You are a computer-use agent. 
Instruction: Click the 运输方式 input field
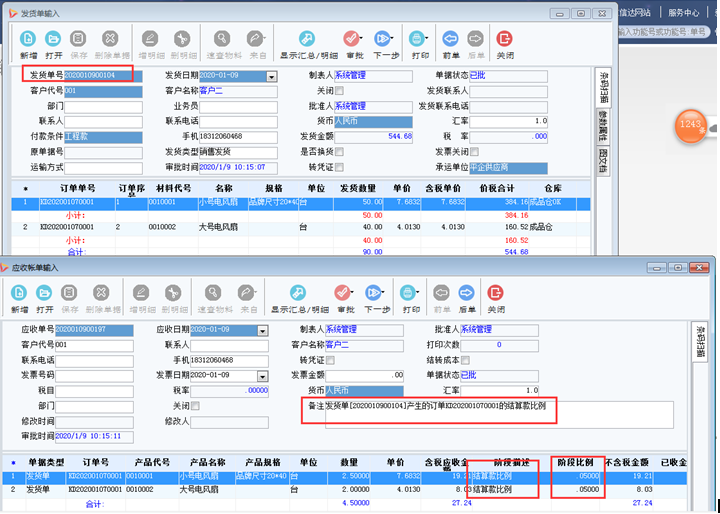coord(103,168)
